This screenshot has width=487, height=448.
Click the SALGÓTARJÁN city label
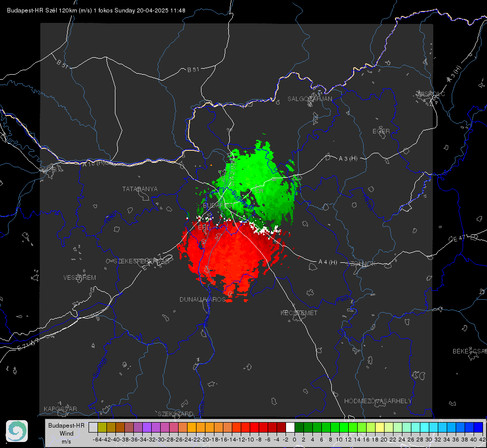(309, 99)
